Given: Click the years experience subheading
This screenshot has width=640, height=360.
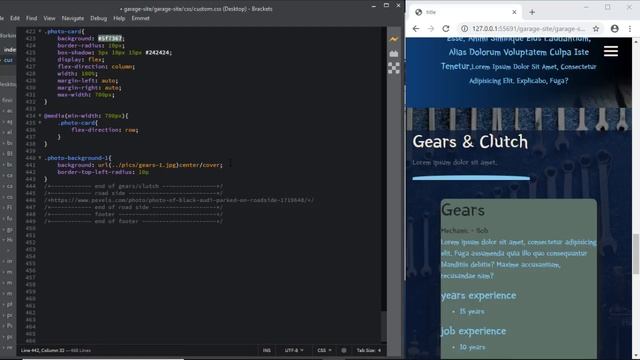Looking at the screenshot, I should [x=478, y=295].
